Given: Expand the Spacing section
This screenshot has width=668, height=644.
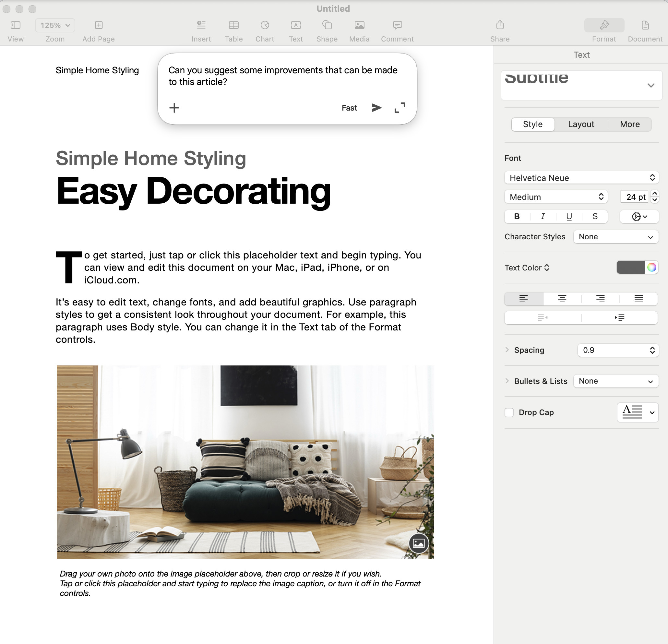Looking at the screenshot, I should point(507,350).
